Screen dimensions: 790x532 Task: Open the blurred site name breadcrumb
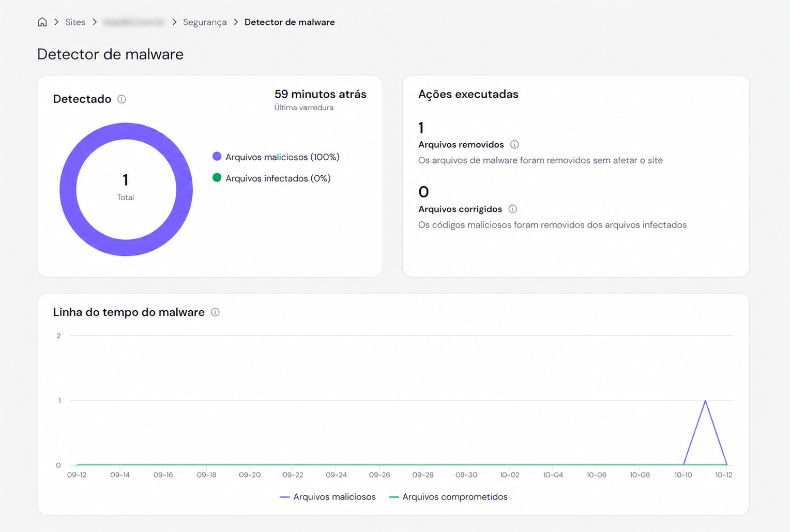click(133, 22)
